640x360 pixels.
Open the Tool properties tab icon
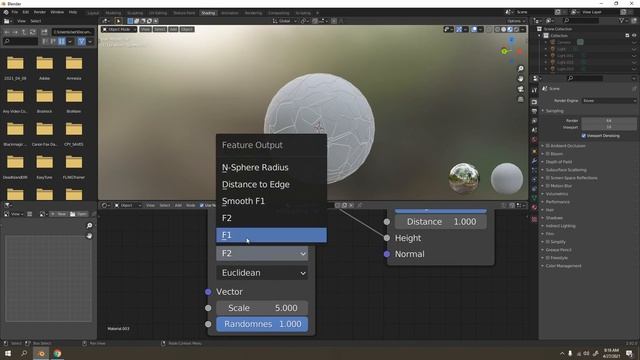(x=534, y=90)
